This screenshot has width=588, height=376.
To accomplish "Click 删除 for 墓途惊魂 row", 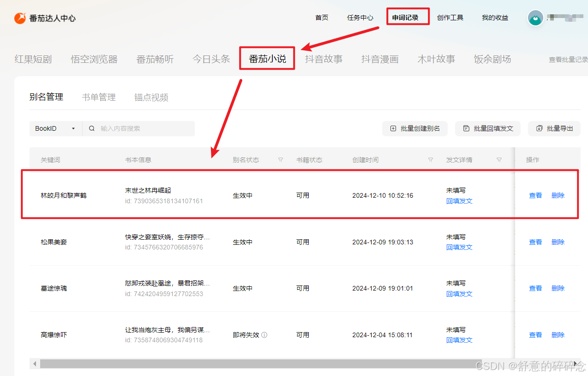I will pyautogui.click(x=558, y=288).
